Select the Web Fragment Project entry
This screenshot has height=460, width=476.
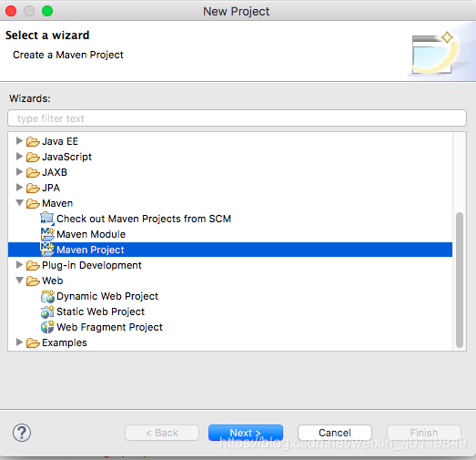(x=109, y=328)
